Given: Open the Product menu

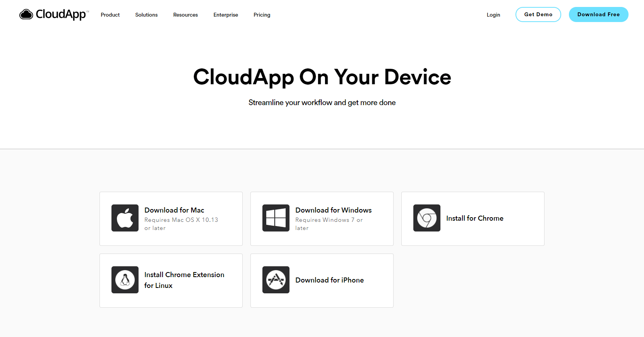Looking at the screenshot, I should 110,15.
